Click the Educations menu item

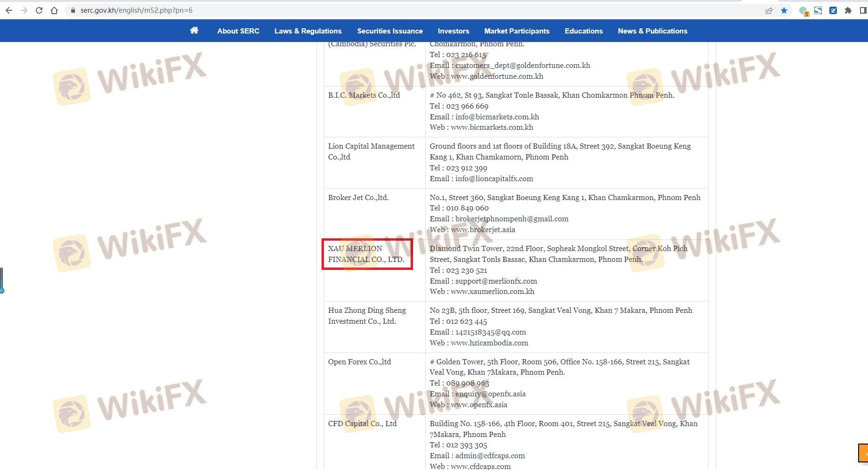584,31
